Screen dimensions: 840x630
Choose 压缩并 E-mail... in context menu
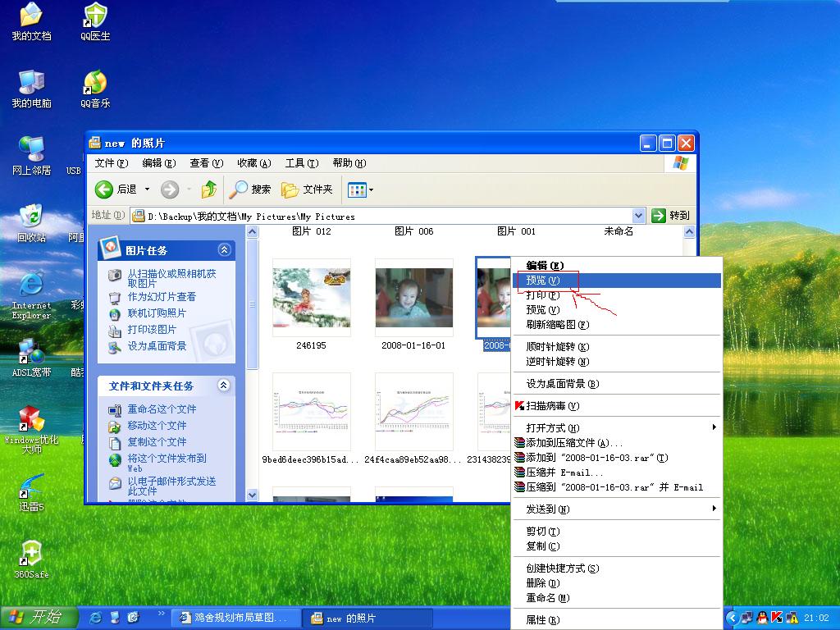(617, 472)
